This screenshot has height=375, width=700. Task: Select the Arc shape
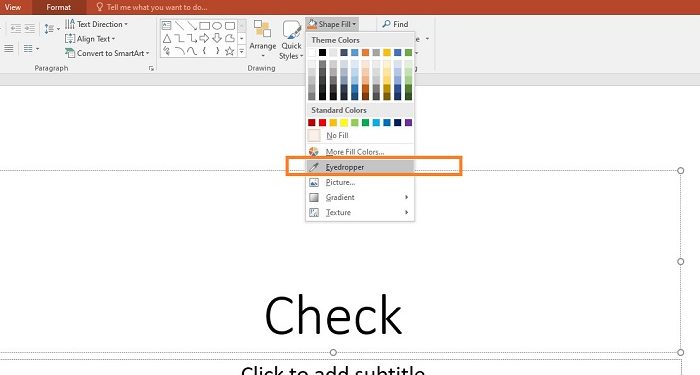click(179, 51)
